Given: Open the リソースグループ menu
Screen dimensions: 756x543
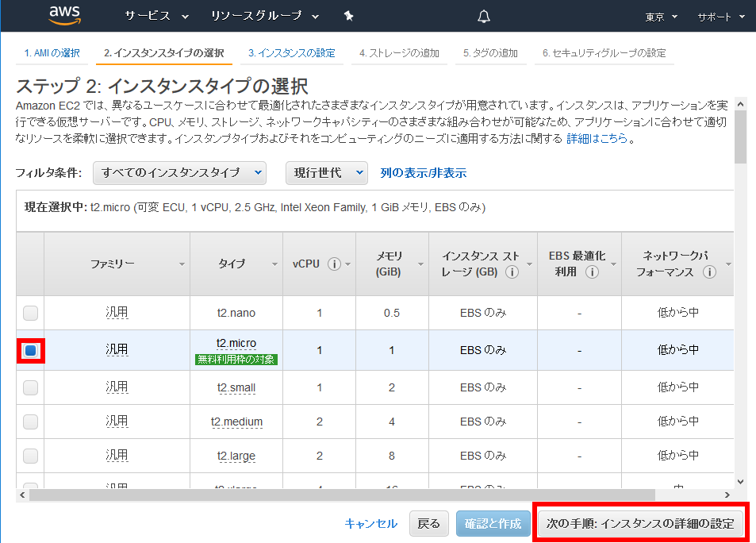Looking at the screenshot, I should tap(265, 17).
